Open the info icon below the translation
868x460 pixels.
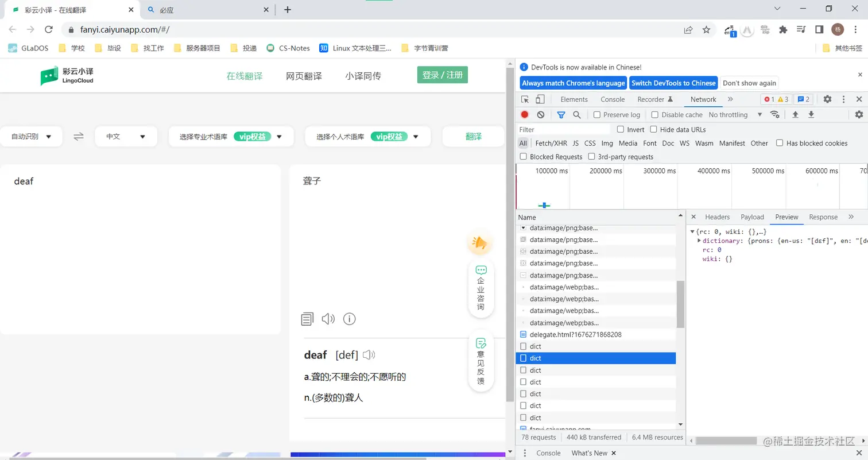(x=350, y=319)
